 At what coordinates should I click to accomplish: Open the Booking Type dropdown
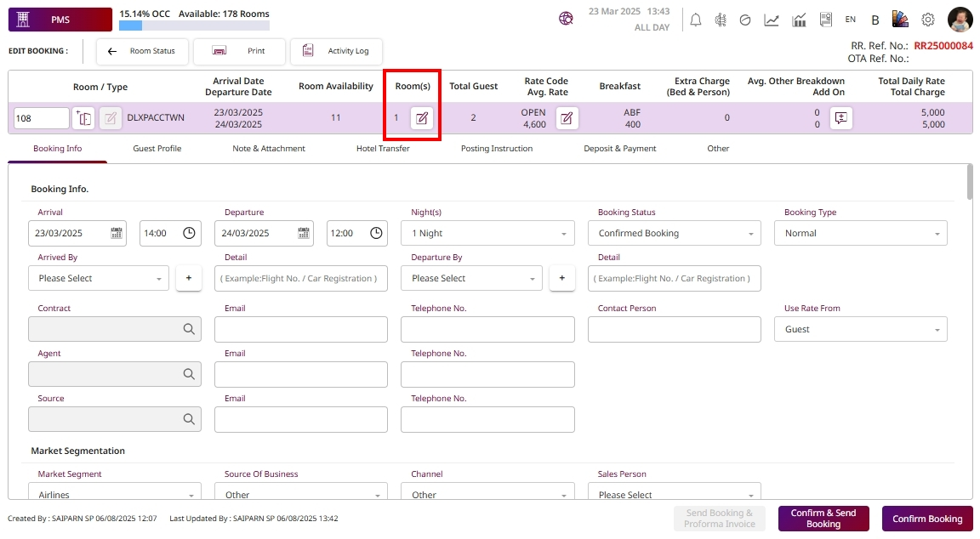[860, 233]
